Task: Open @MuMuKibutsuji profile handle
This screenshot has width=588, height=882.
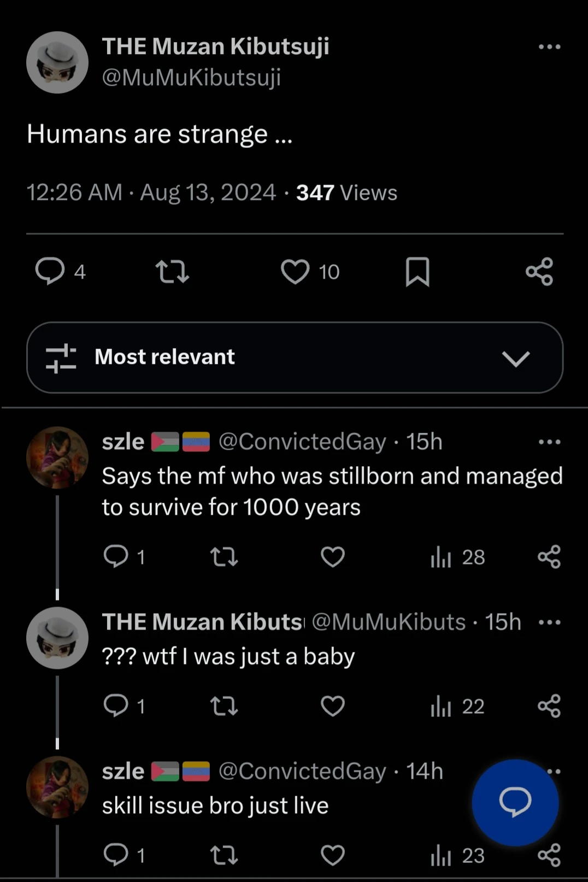Action: (191, 77)
